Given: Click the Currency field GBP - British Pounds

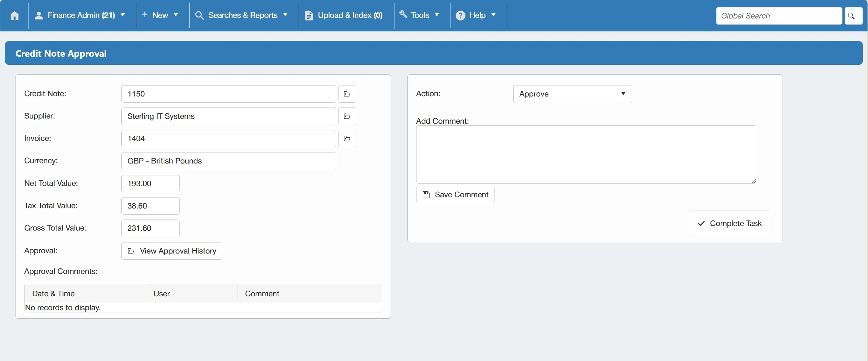Looking at the screenshot, I should point(228,161).
